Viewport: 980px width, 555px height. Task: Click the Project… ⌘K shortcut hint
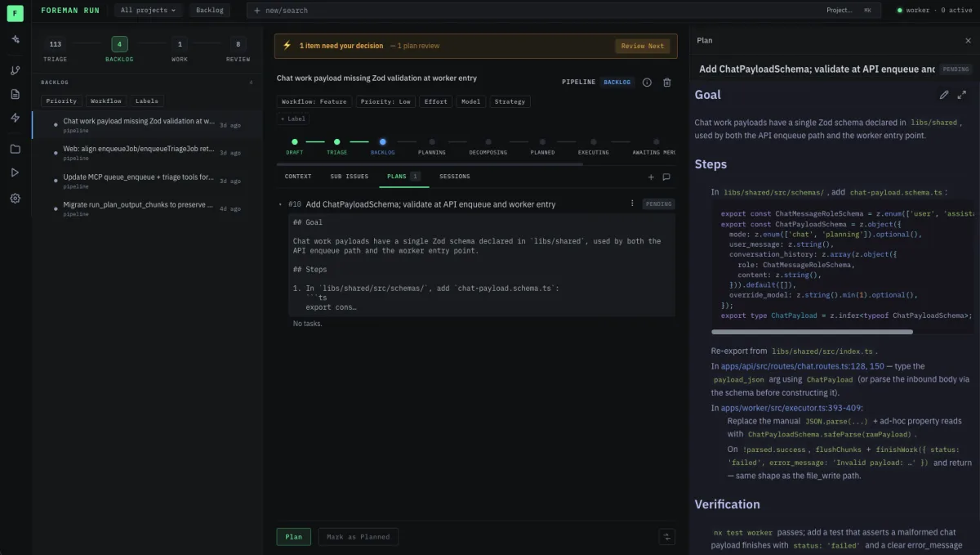click(x=849, y=11)
